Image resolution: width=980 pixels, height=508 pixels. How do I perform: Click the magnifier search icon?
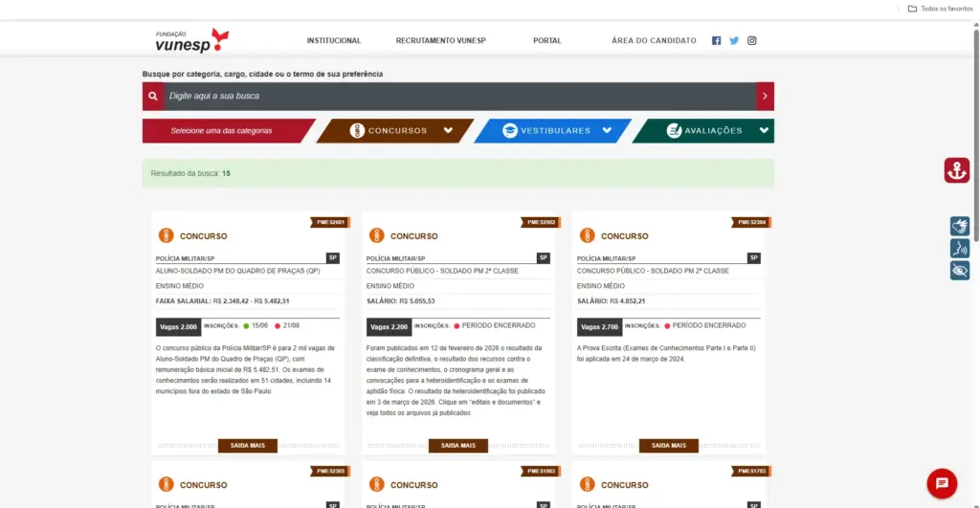(x=153, y=97)
